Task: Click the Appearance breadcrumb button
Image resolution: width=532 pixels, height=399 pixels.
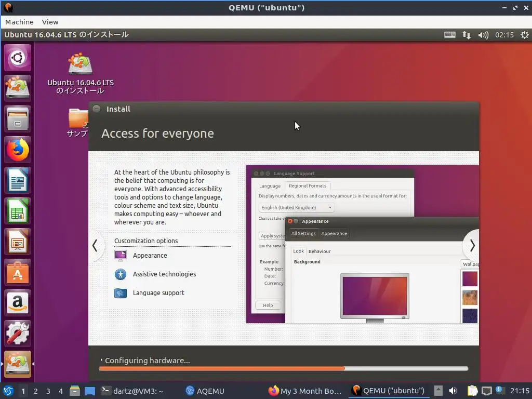Action: pos(334,233)
